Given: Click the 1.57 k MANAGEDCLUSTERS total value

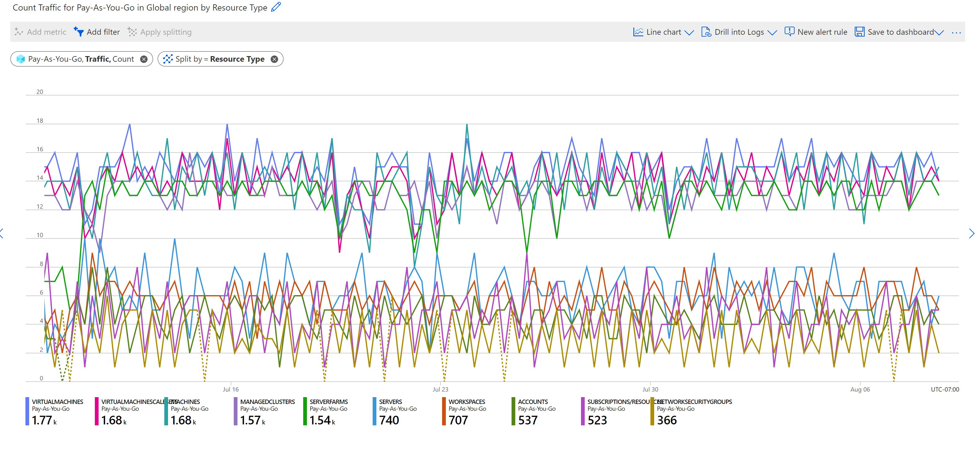Looking at the screenshot, I should (x=253, y=420).
